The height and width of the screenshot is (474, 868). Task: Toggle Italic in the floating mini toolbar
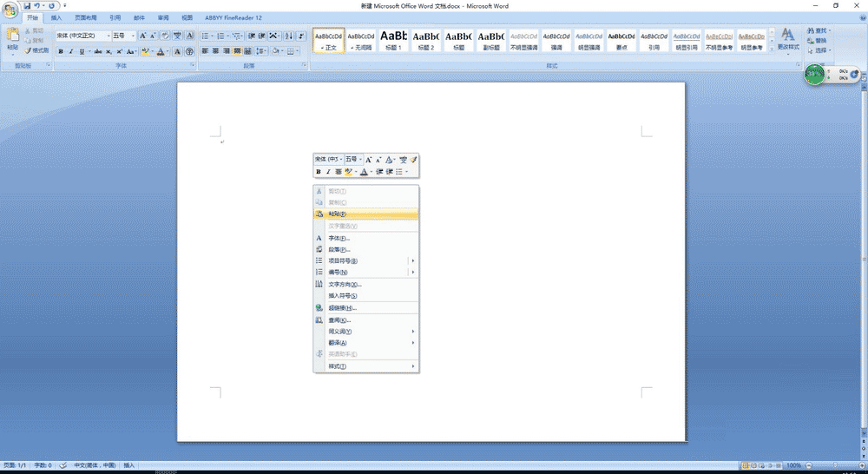coord(328,172)
